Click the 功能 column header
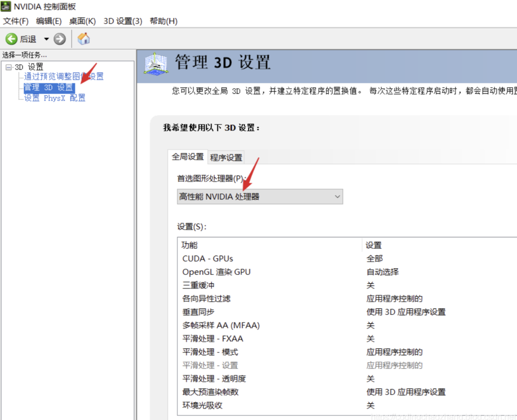This screenshot has width=517, height=420. coord(270,245)
